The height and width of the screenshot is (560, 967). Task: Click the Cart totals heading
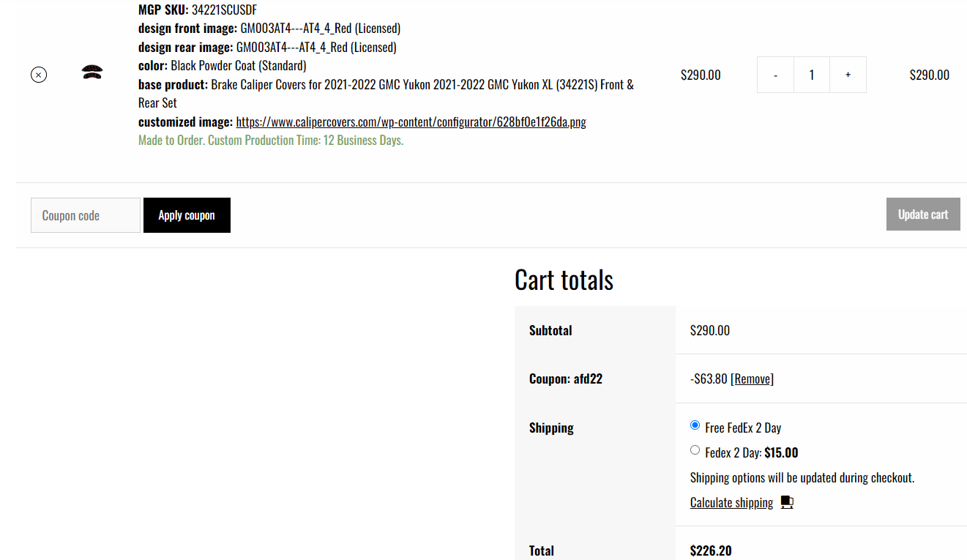tap(564, 280)
